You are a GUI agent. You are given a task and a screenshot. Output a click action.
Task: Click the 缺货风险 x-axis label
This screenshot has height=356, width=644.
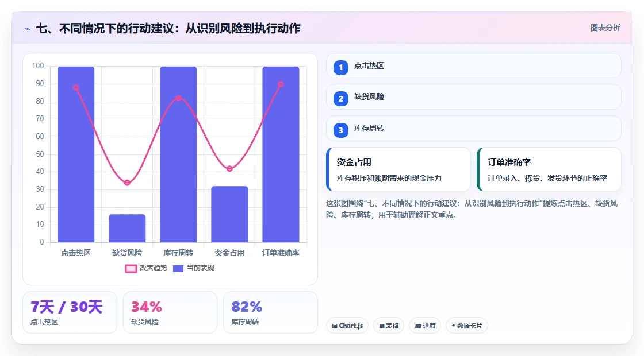127,253
